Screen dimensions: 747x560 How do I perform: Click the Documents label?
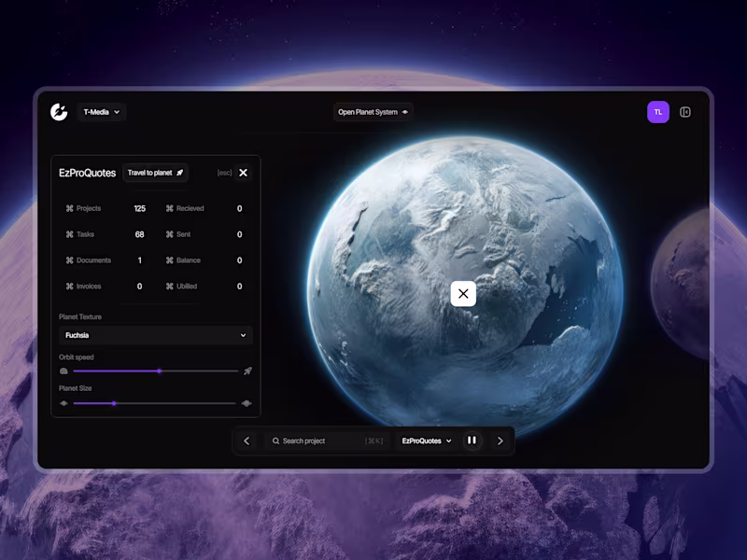(94, 260)
